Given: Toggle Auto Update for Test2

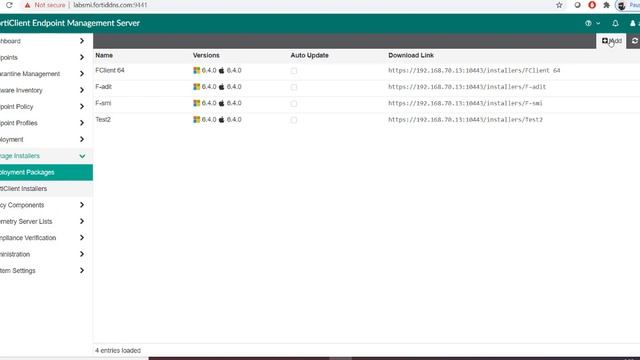Looking at the screenshot, I should 294,120.
